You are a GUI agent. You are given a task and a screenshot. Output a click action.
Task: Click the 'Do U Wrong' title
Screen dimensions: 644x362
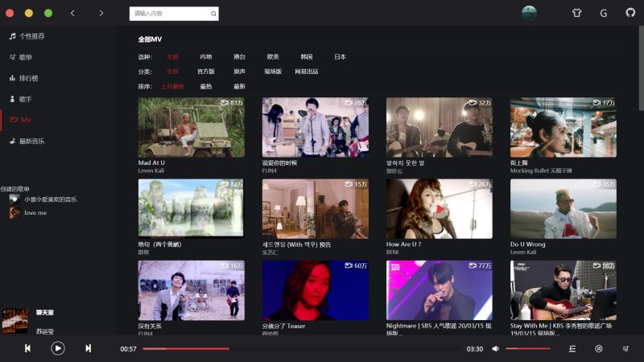tap(528, 244)
